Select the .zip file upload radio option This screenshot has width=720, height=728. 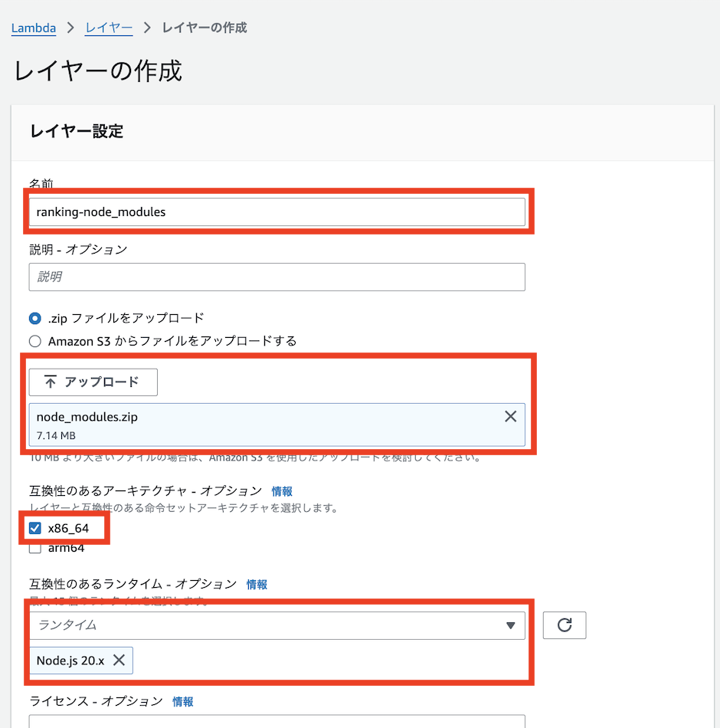[x=34, y=318]
